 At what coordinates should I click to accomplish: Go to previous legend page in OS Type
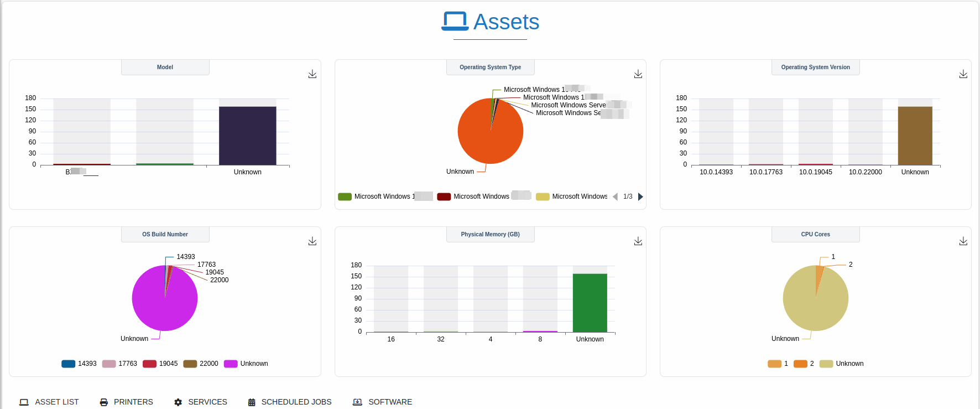615,196
